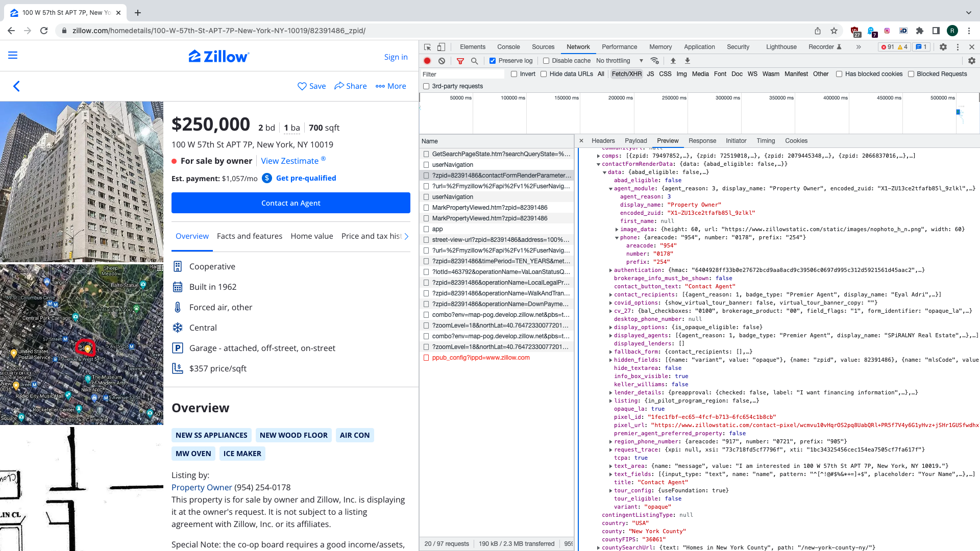Stop recording the network log
The height and width of the screenshot is (551, 980).
(427, 61)
